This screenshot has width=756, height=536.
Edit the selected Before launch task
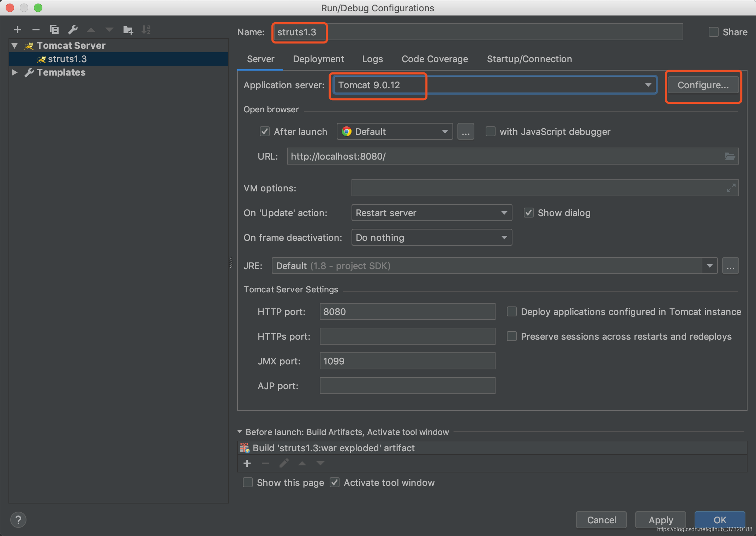coord(284,463)
